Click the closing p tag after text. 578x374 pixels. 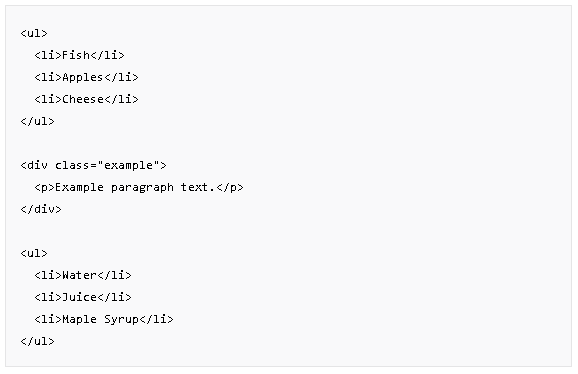230,188
